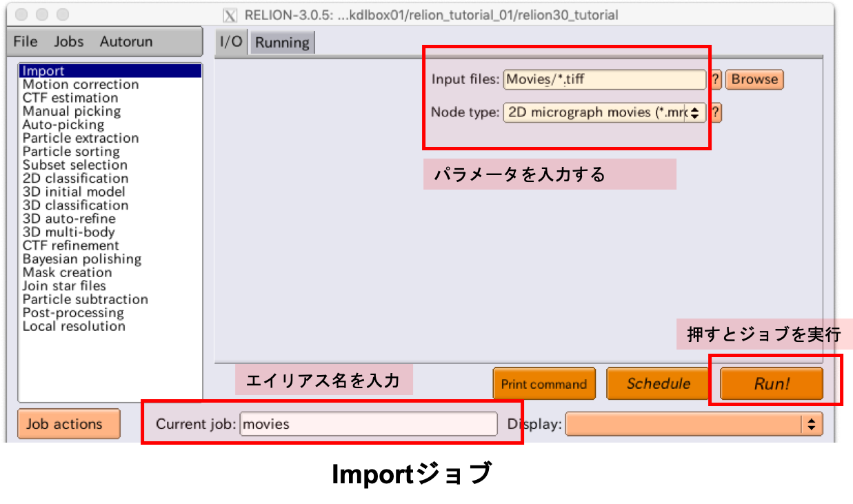Open the Display dropdown
This screenshot has height=504, width=853.
pyautogui.click(x=694, y=424)
